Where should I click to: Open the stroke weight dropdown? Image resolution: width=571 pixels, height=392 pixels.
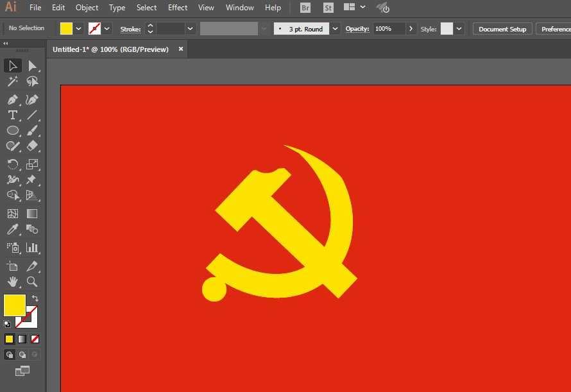coord(190,29)
